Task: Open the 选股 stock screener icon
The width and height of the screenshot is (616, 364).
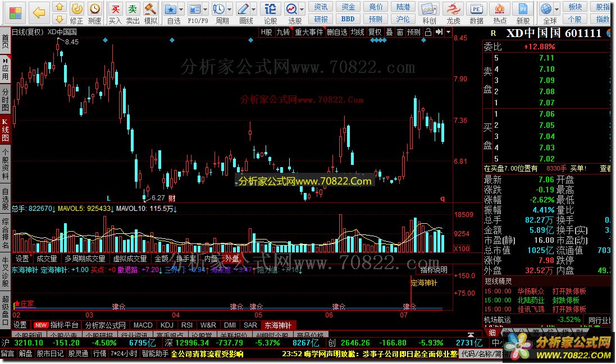Action: 292,13
